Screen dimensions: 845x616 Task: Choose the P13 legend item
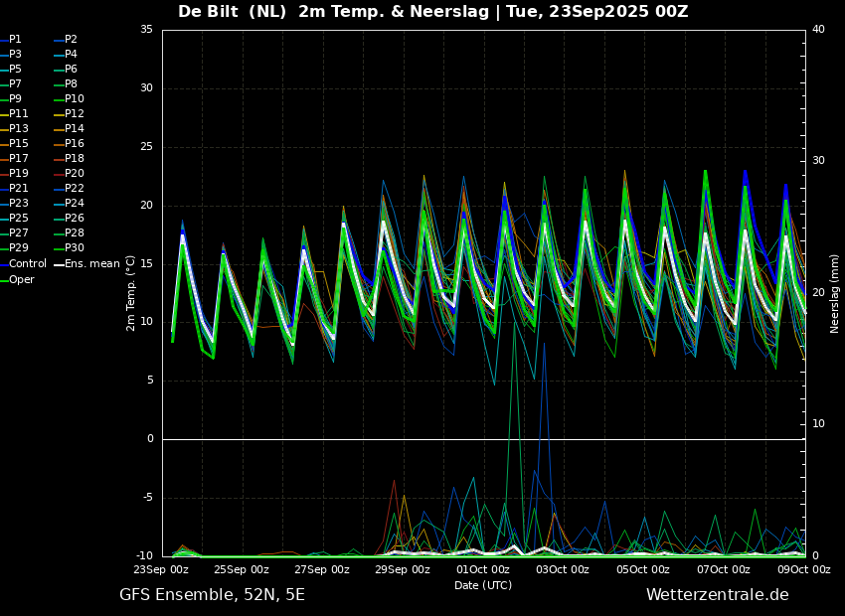(x=18, y=129)
